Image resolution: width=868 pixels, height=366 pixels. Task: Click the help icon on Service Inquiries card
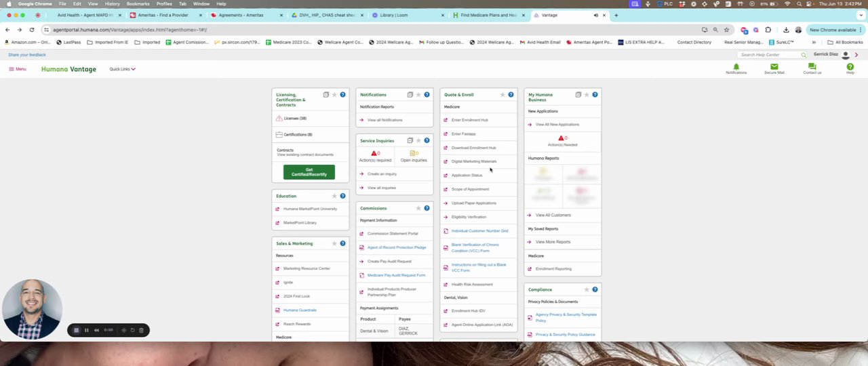click(x=427, y=140)
